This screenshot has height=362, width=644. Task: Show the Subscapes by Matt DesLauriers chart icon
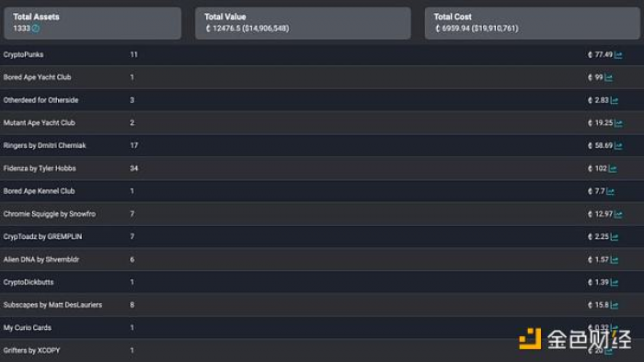coord(615,305)
